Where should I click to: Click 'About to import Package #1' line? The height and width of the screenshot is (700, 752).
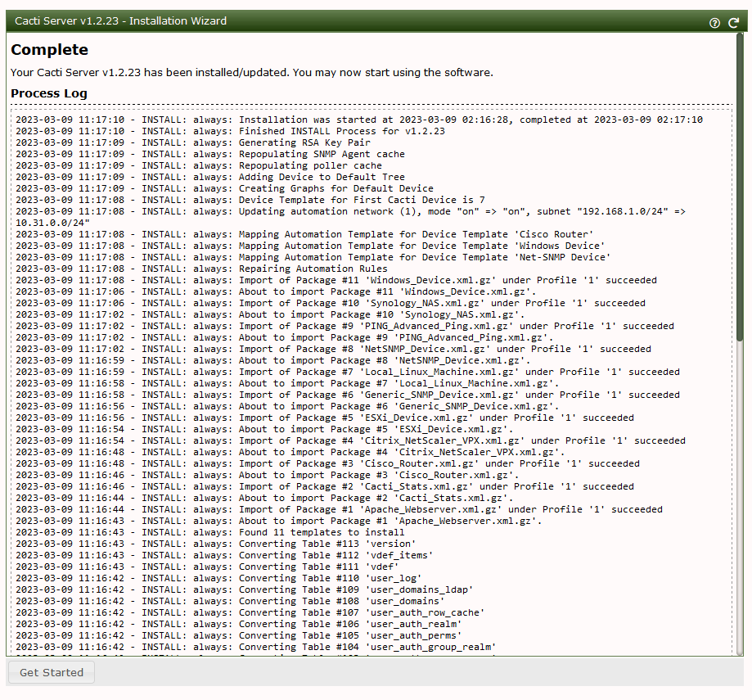(279, 522)
